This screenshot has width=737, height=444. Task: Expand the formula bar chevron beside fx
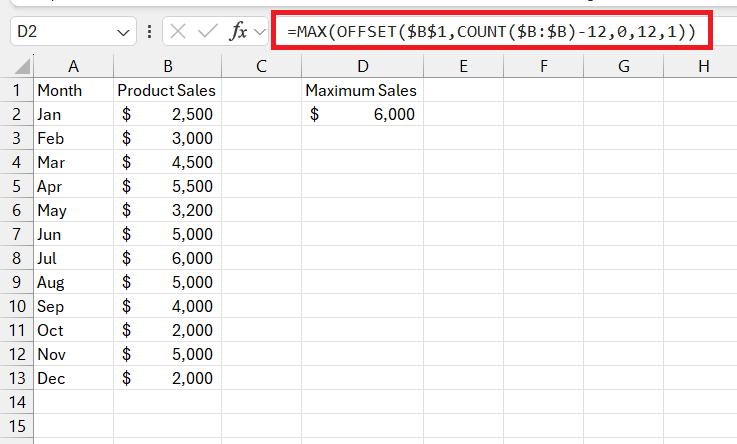259,32
